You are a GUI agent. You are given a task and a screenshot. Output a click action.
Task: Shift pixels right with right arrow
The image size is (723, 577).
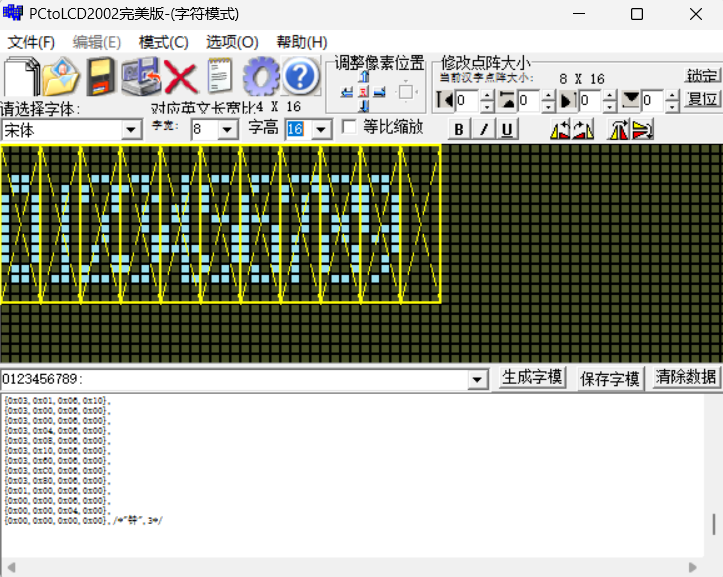pyautogui.click(x=379, y=92)
